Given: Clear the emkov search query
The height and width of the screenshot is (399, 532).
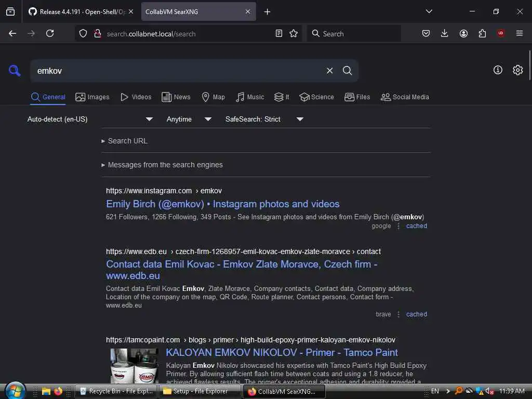Looking at the screenshot, I should click(x=329, y=71).
